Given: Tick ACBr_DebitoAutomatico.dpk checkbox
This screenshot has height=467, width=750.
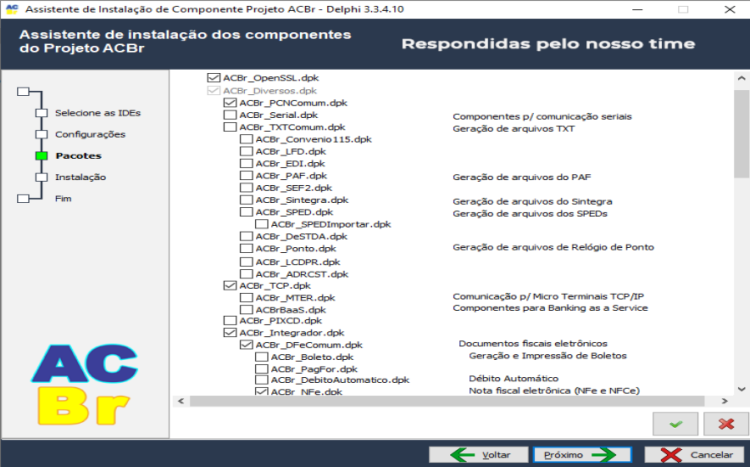Looking at the screenshot, I should pyautogui.click(x=262, y=380).
